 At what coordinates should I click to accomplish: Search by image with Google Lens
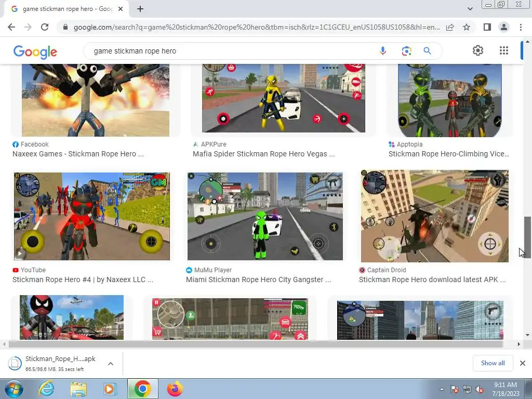(406, 51)
